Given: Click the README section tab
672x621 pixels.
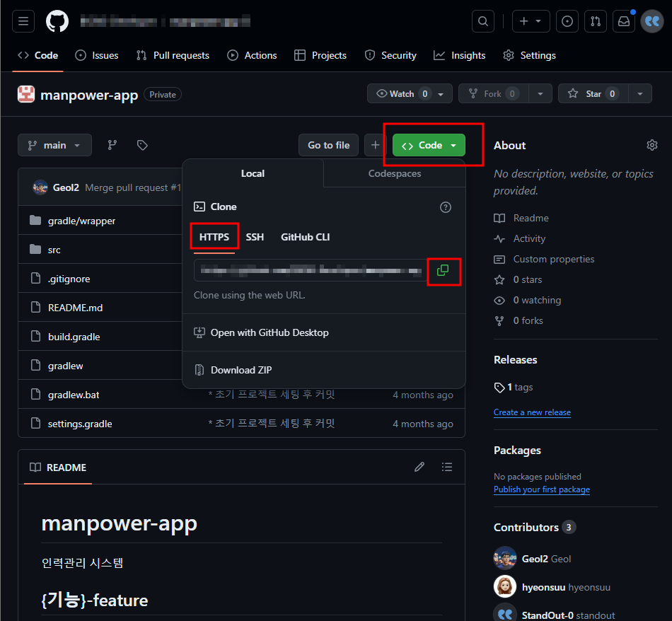Looking at the screenshot, I should click(58, 468).
